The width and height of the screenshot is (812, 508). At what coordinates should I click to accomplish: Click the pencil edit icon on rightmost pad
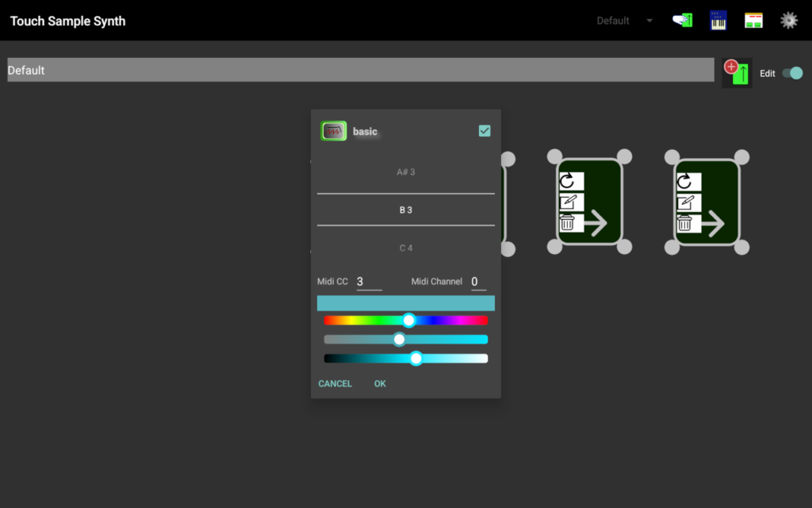click(x=685, y=202)
